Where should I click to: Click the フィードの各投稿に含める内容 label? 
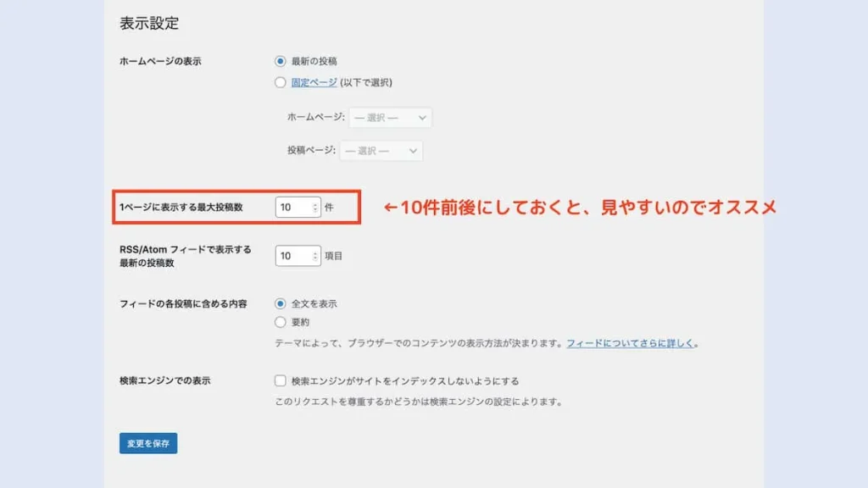[183, 304]
